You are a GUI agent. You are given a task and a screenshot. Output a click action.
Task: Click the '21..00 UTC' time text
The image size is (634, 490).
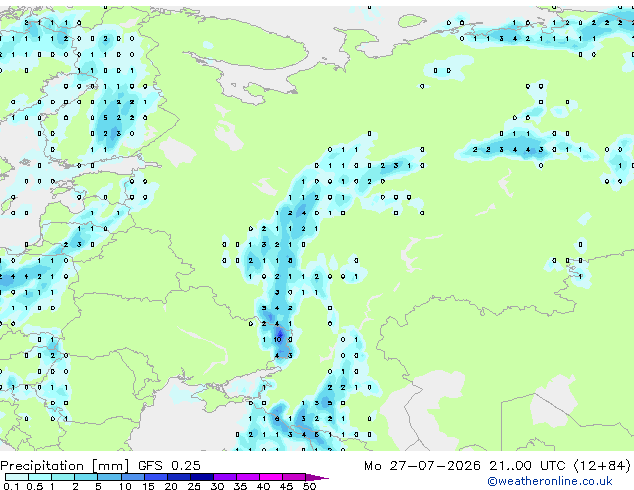point(527,465)
